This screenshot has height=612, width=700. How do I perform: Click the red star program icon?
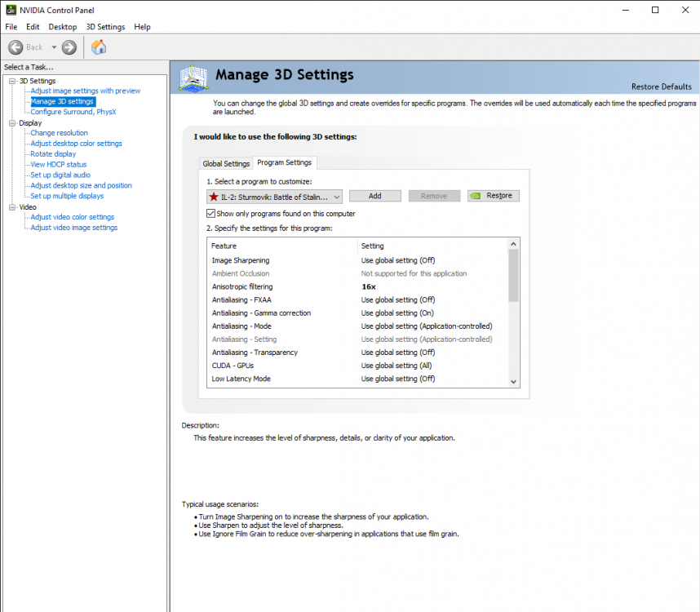[x=214, y=197]
